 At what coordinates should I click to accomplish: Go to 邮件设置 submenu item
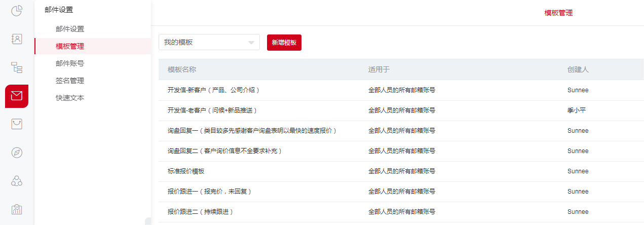click(x=70, y=29)
